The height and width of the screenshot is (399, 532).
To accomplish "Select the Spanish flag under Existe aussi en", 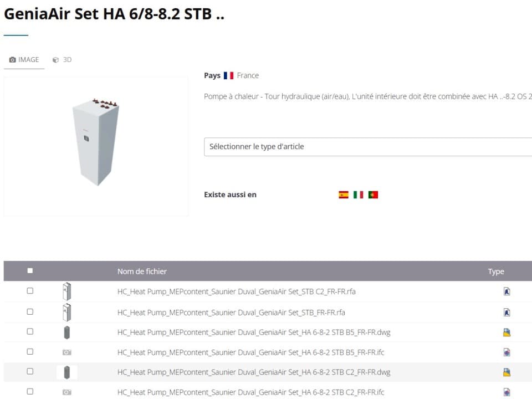I will tap(344, 195).
